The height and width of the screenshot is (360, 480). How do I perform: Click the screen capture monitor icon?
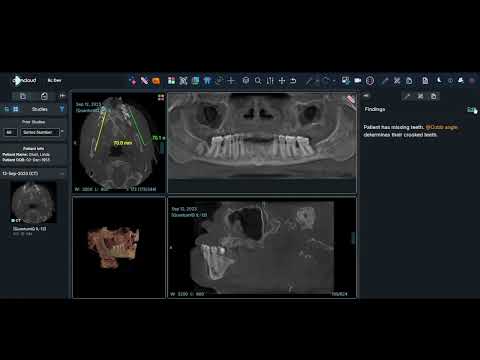tap(346, 80)
